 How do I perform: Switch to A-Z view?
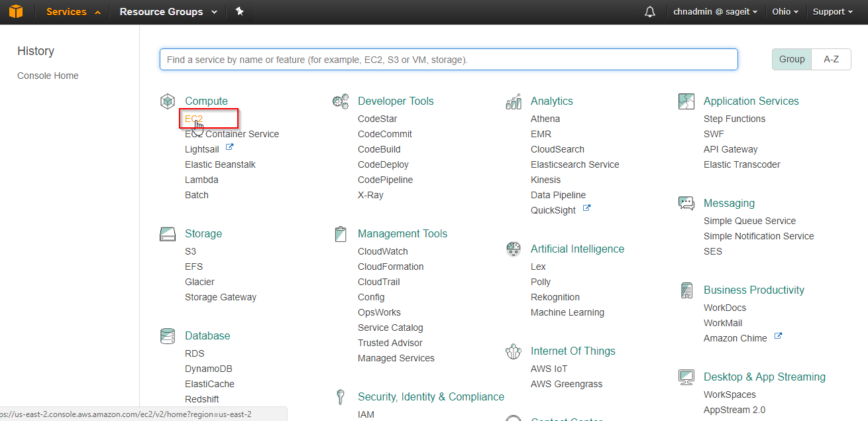tap(831, 59)
